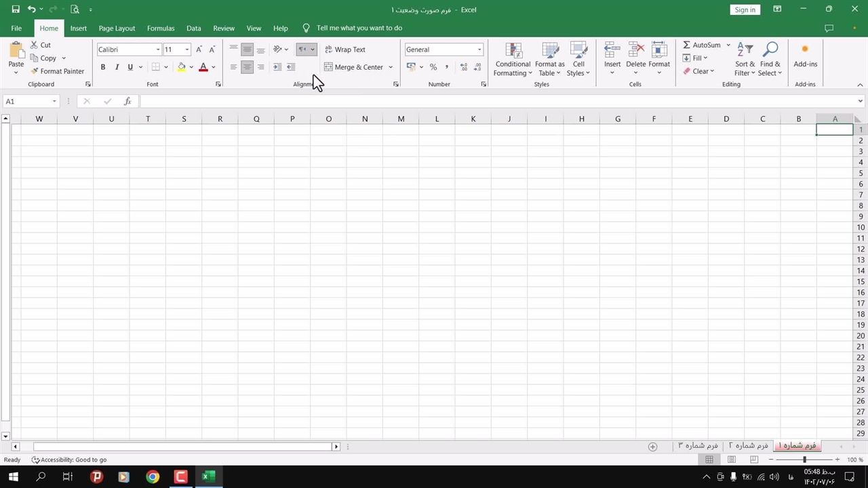Open Find & Select magnifier icon
Image resolution: width=868 pixels, height=488 pixels.
(770, 51)
